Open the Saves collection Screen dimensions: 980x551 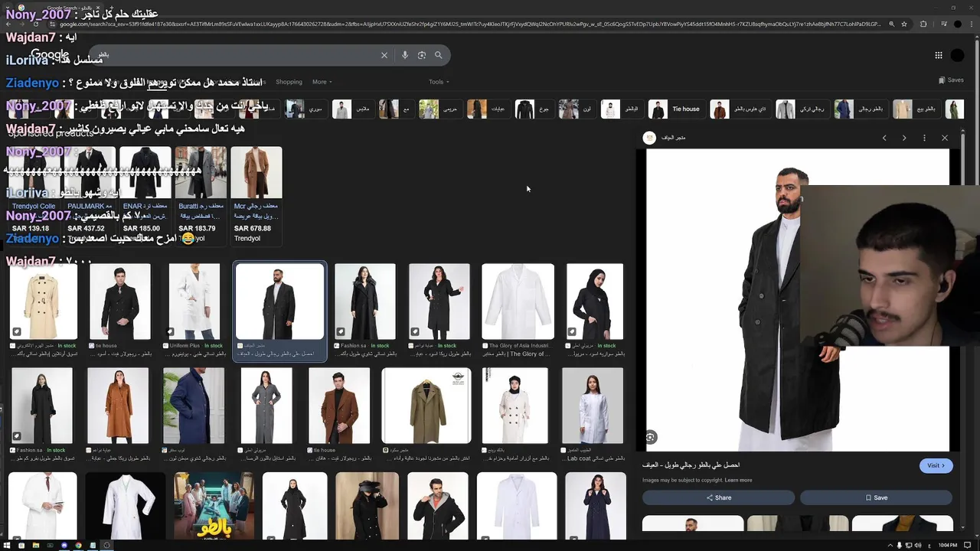951,80
